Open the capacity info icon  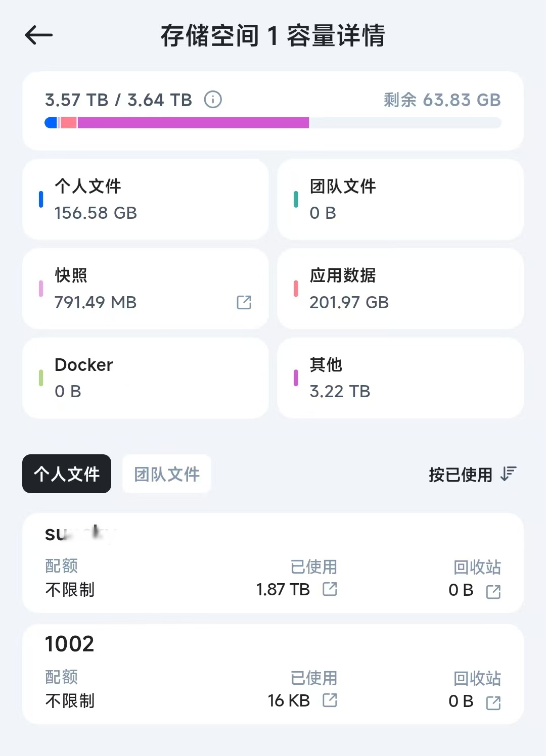pyautogui.click(x=213, y=100)
